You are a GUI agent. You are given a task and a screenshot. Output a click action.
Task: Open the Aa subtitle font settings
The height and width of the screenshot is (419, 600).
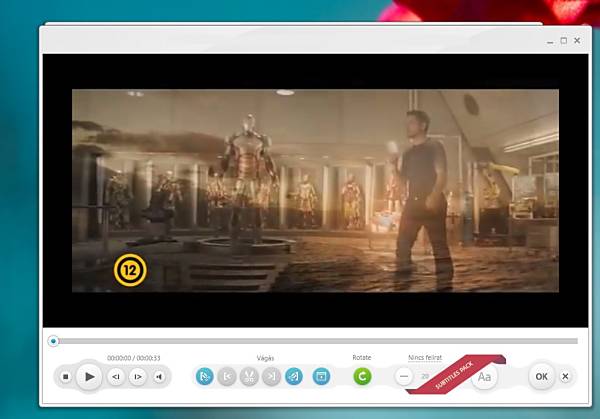coord(484,377)
